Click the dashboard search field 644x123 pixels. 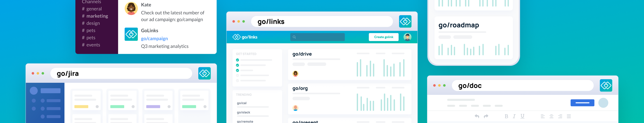tap(317, 37)
